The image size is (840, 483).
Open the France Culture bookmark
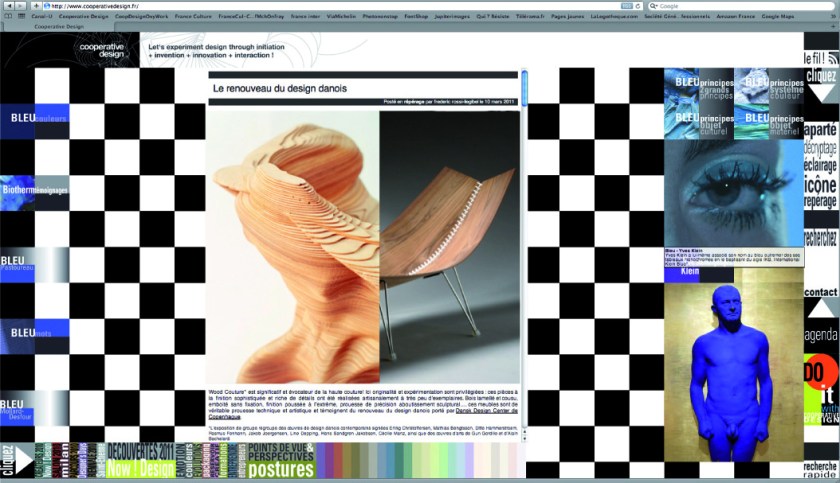coord(193,17)
